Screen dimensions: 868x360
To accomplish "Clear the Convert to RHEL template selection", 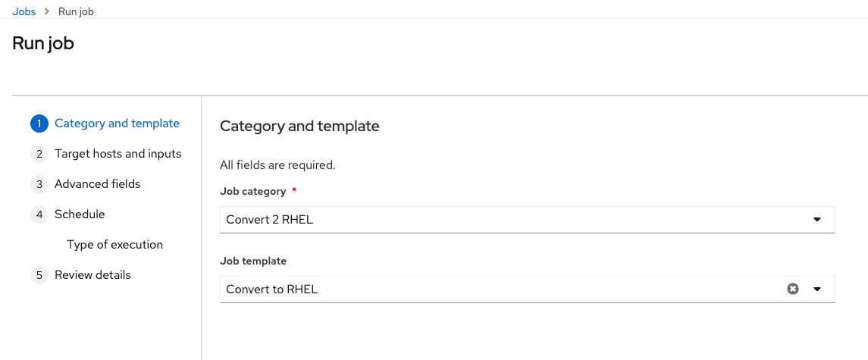I will pos(793,289).
